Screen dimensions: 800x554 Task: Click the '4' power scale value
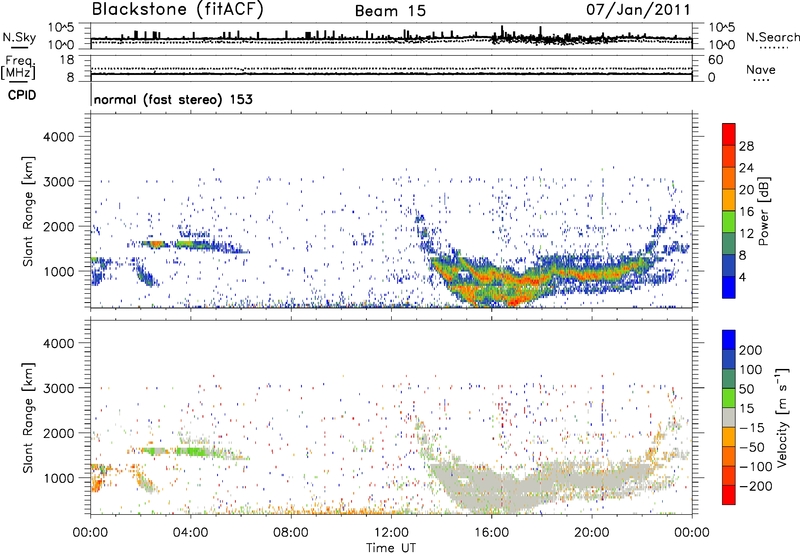coord(743,277)
